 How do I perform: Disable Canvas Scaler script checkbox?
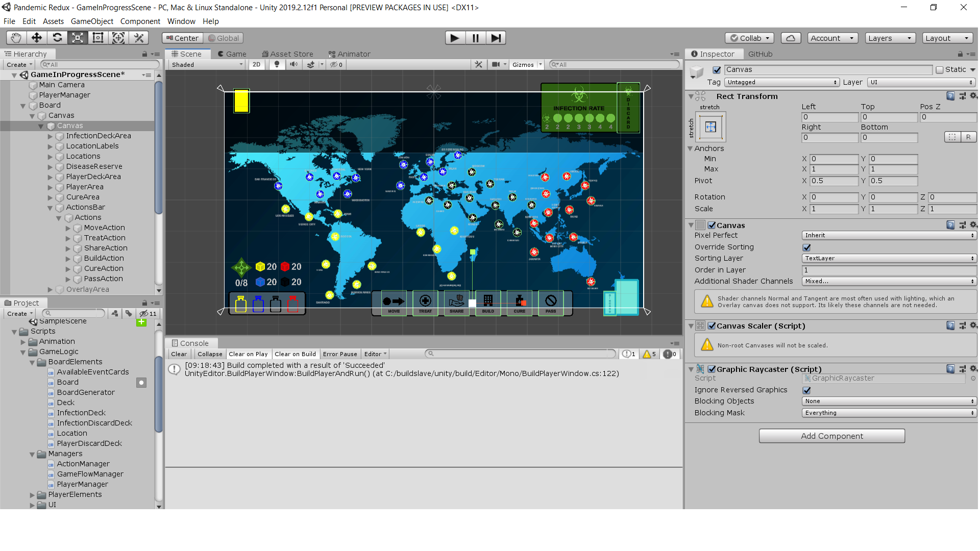(x=712, y=325)
